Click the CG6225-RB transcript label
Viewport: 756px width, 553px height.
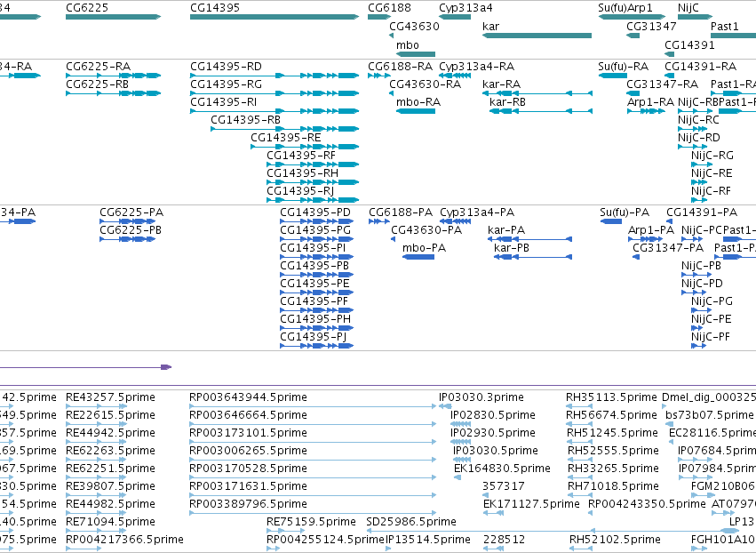(x=98, y=84)
